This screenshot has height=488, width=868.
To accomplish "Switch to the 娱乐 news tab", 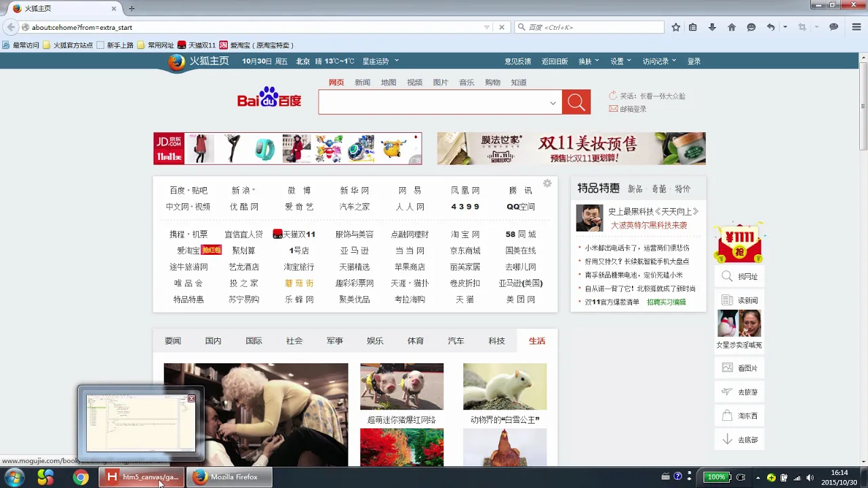I will (375, 341).
